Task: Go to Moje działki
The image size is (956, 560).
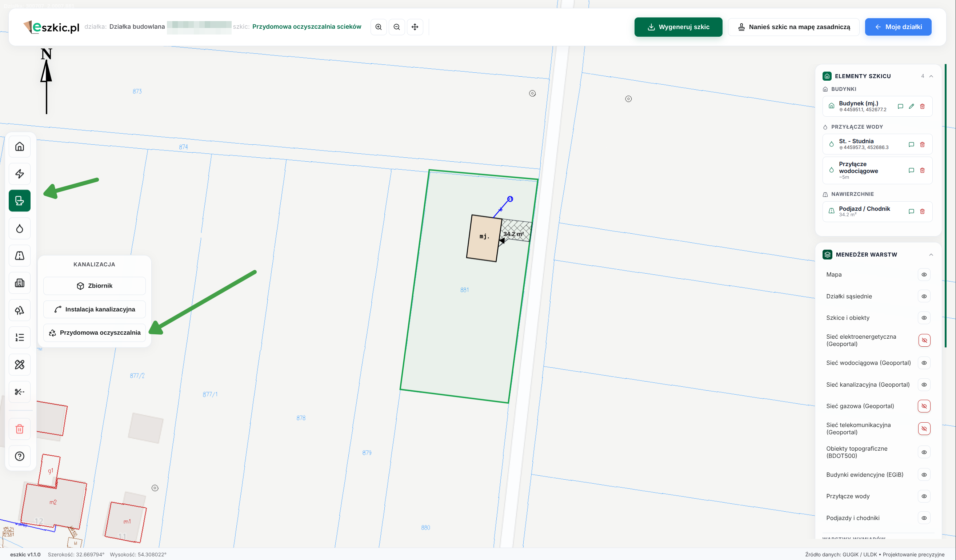Action: (898, 27)
